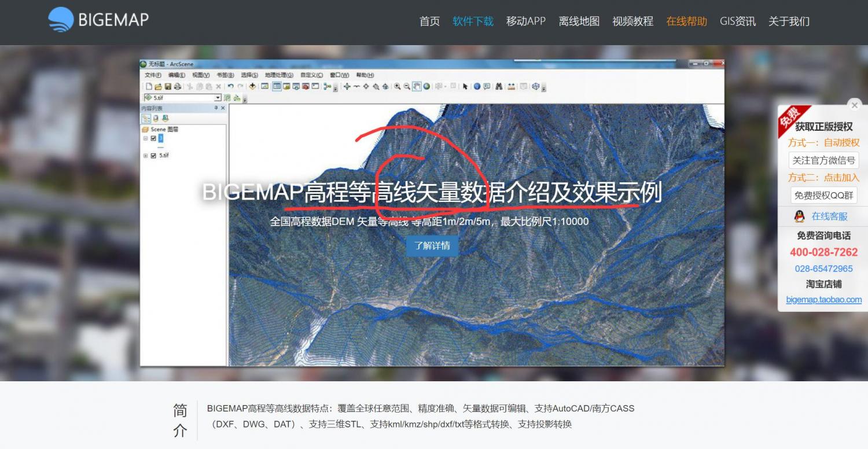Toggle the checkbox of the highlighted layer
The image size is (868, 449).
point(153,138)
